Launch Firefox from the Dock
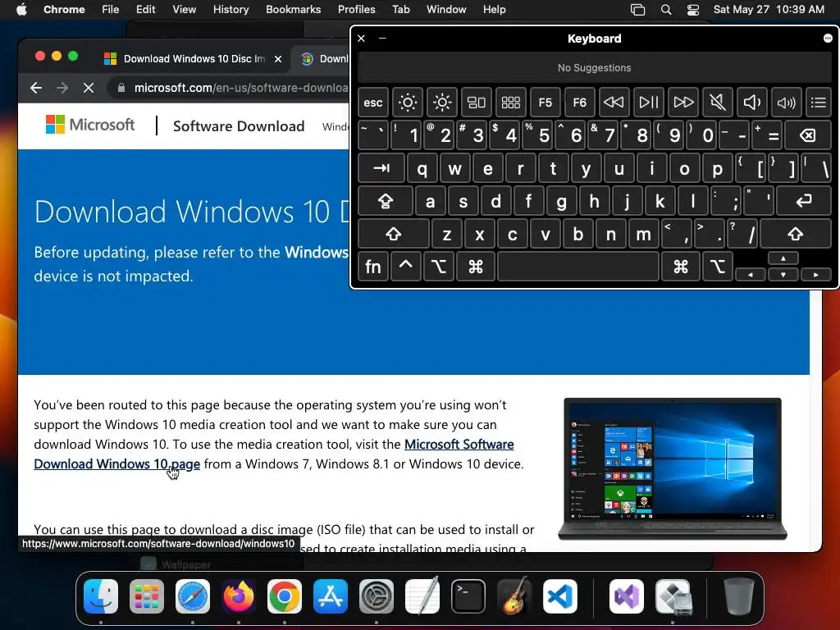The height and width of the screenshot is (630, 840). 239,596
